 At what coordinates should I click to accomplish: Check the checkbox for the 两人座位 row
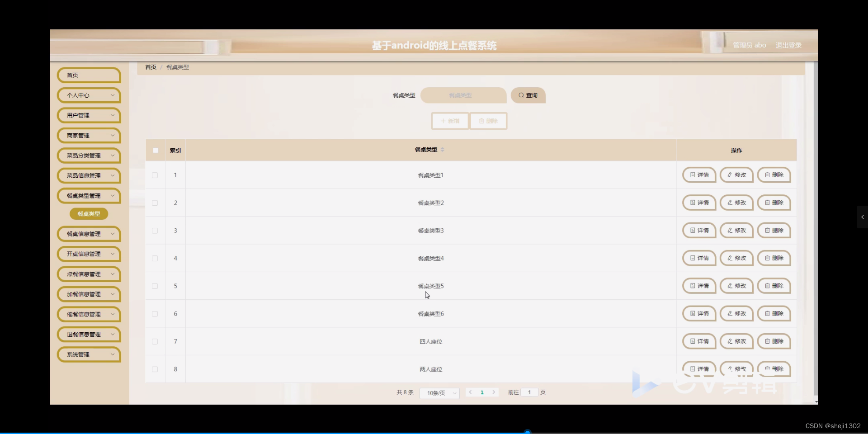tap(155, 369)
